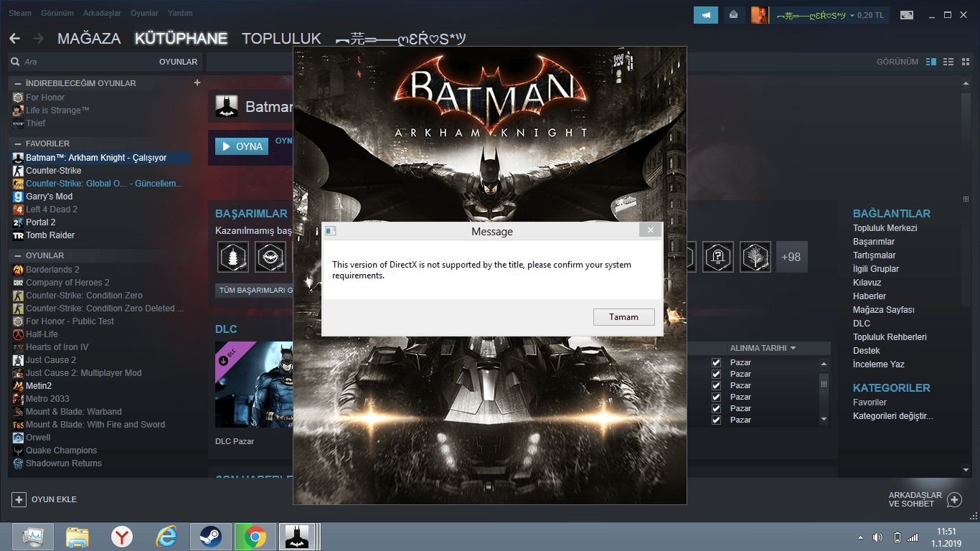Click the Batman game taskbar icon

[297, 536]
